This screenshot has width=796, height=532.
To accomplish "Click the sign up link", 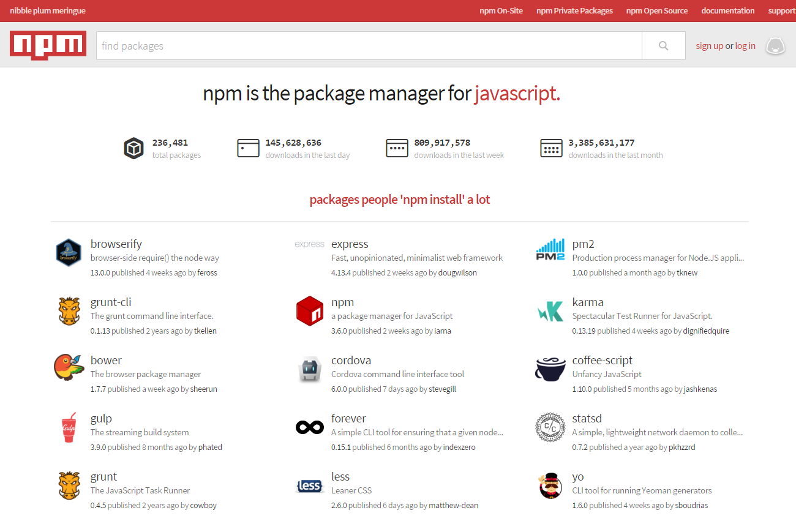I will click(x=709, y=46).
